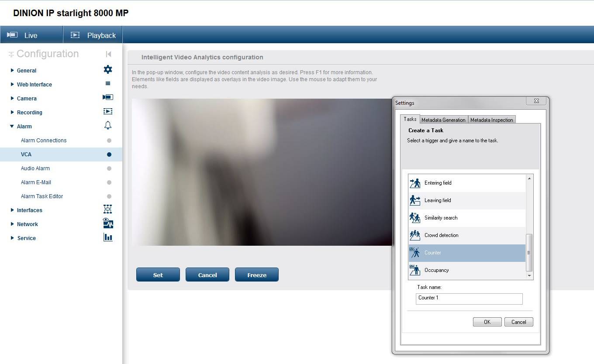Click the Set button
594x364 pixels.
click(158, 275)
